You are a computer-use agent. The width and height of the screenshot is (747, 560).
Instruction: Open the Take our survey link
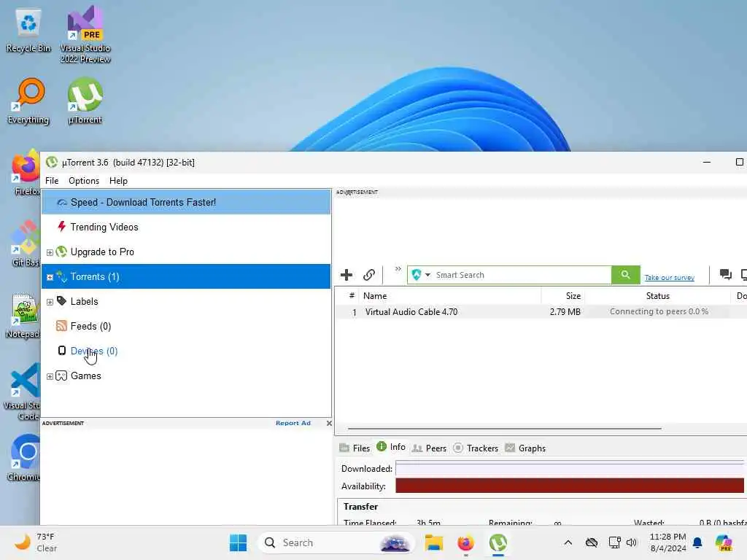(670, 278)
